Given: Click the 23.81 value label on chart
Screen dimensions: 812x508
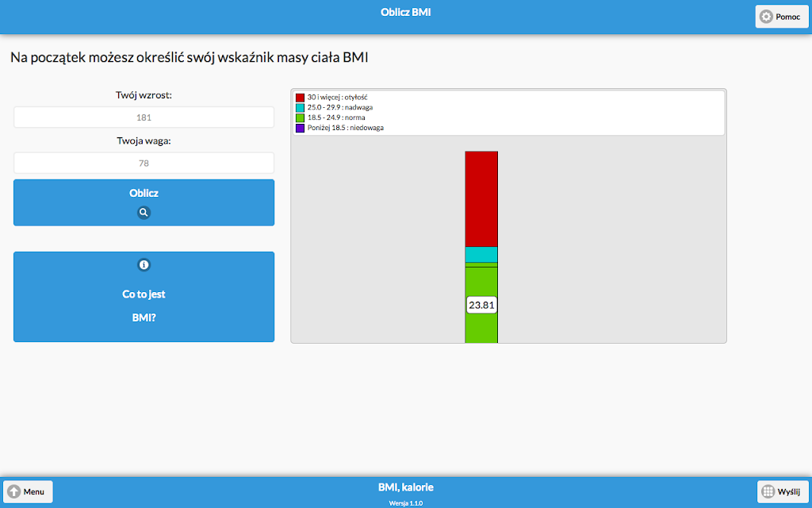Looking at the screenshot, I should click(481, 306).
